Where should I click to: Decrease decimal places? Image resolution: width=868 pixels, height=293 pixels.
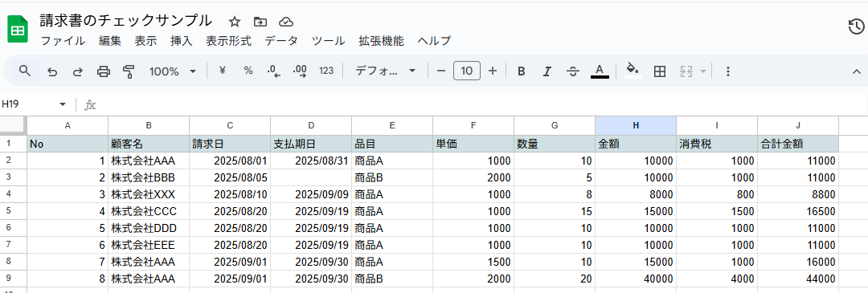click(x=274, y=71)
